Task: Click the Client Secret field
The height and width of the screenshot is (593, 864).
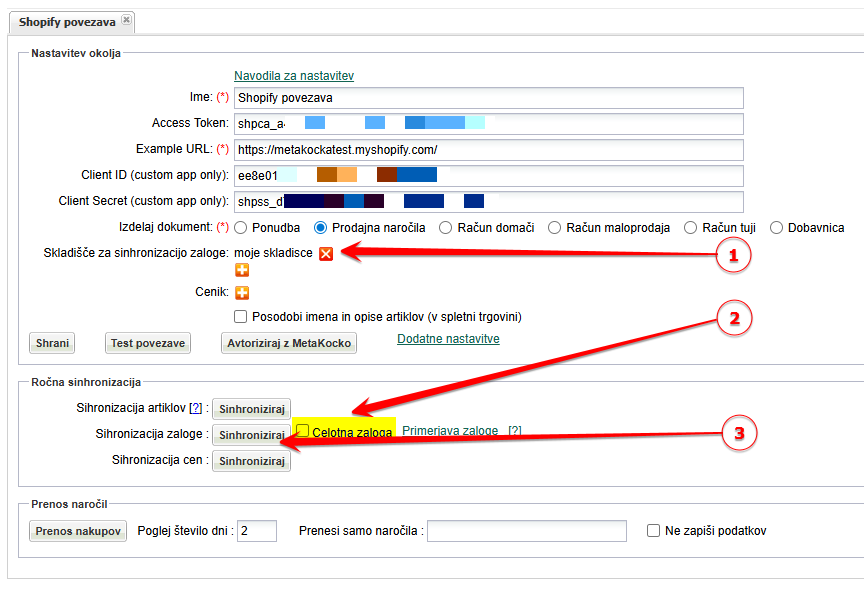Action: [489, 202]
